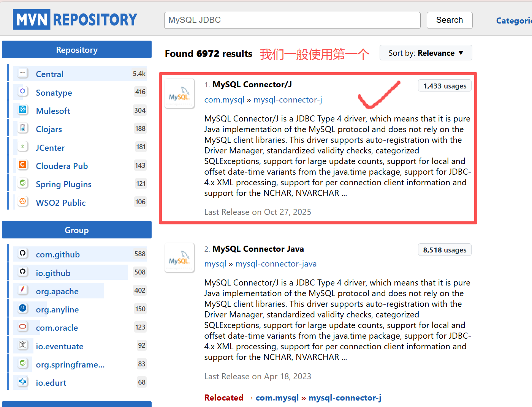Click the io.edurt group icon
Viewport: 532px width, 407px height.
[23, 381]
